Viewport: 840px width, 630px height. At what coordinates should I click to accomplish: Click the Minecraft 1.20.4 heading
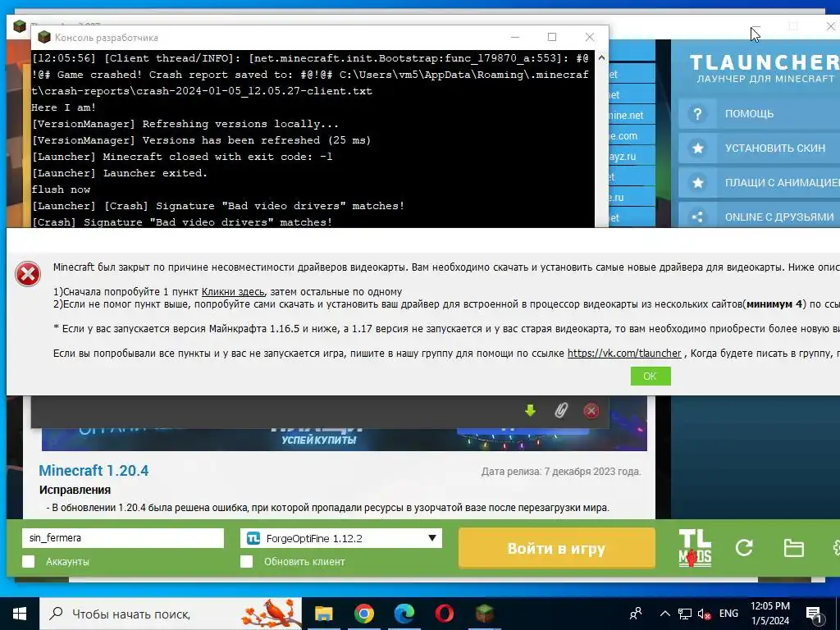(x=94, y=471)
